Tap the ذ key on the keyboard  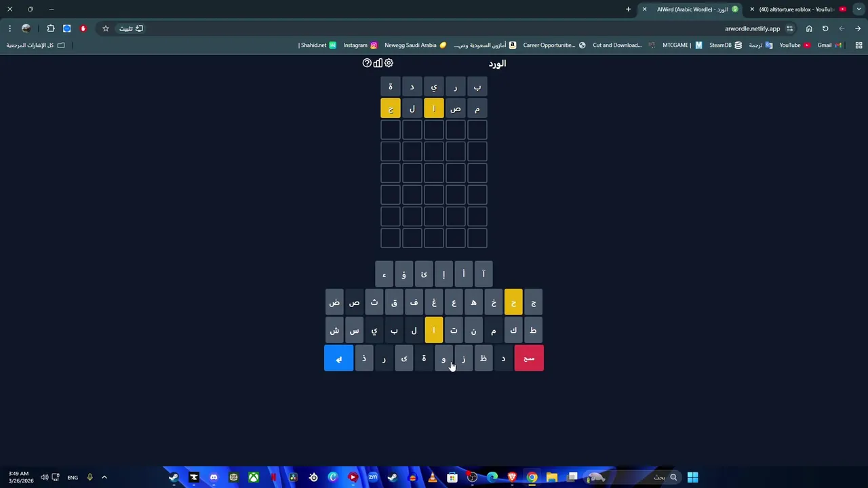pyautogui.click(x=364, y=358)
